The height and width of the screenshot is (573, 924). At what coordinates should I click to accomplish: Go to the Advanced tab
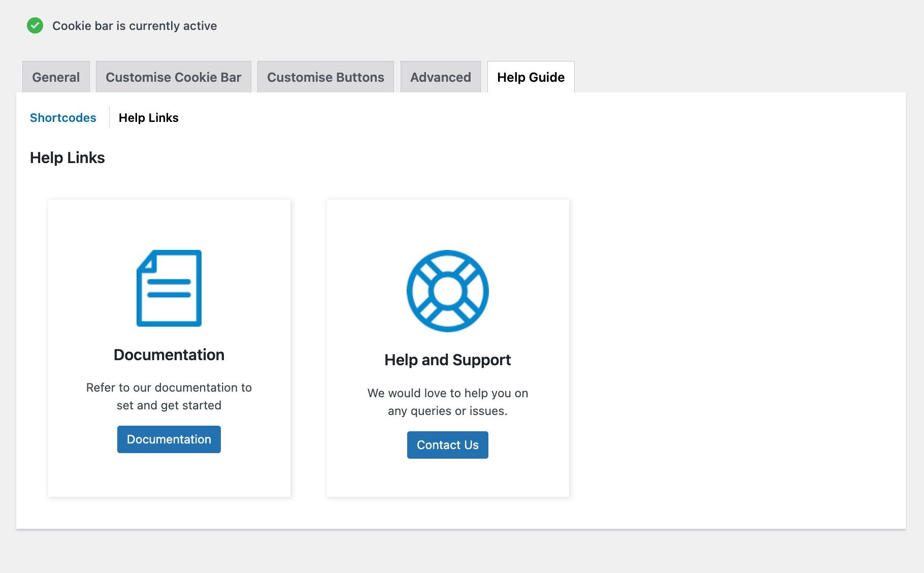click(x=441, y=77)
